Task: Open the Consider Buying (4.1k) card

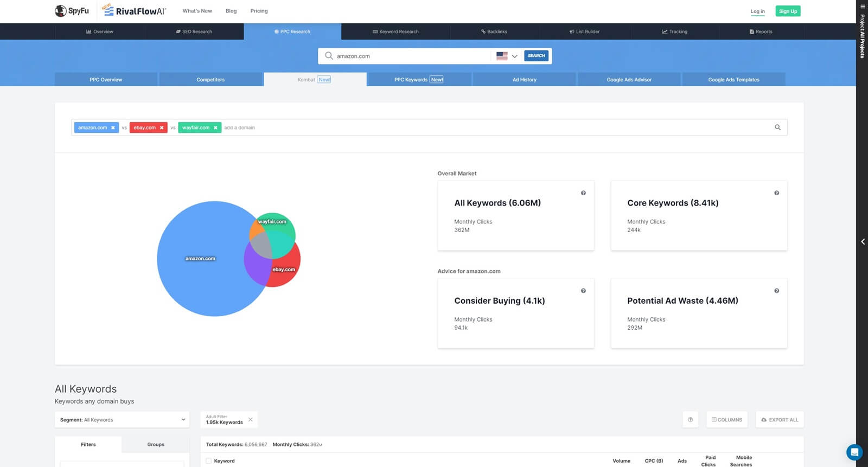Action: pos(516,313)
